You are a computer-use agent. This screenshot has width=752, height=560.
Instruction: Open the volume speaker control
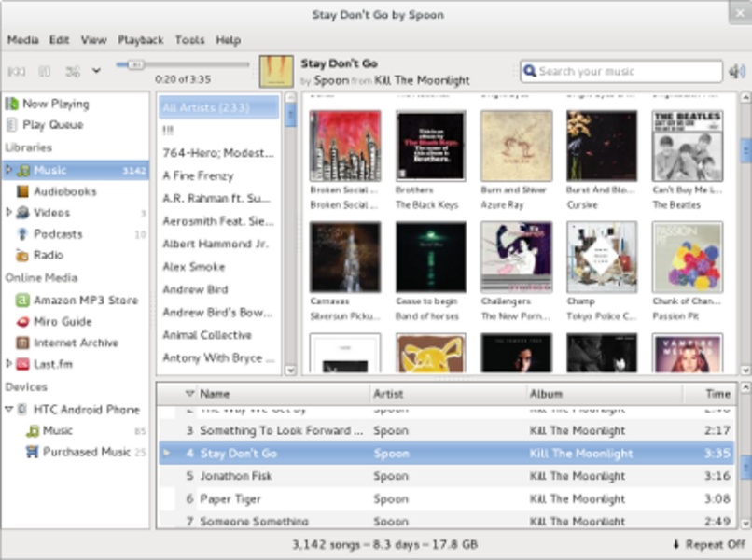[x=736, y=71]
